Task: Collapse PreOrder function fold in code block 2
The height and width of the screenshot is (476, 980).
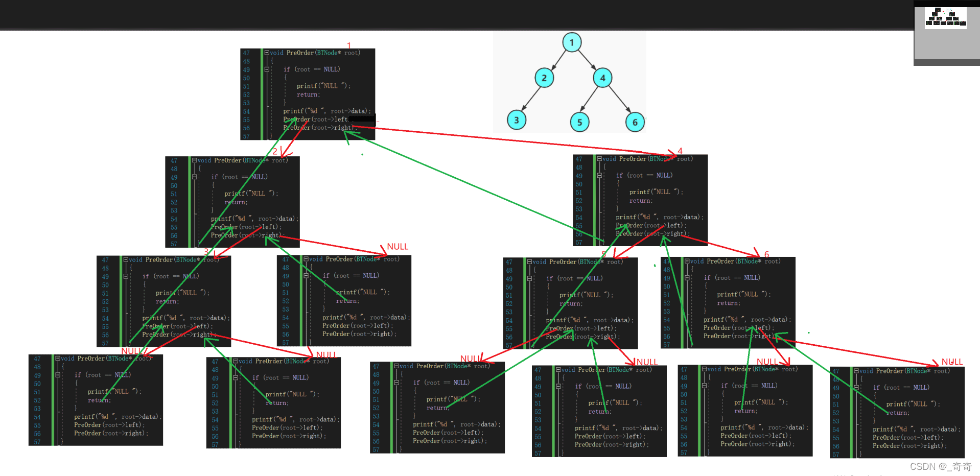Action: tap(195, 160)
